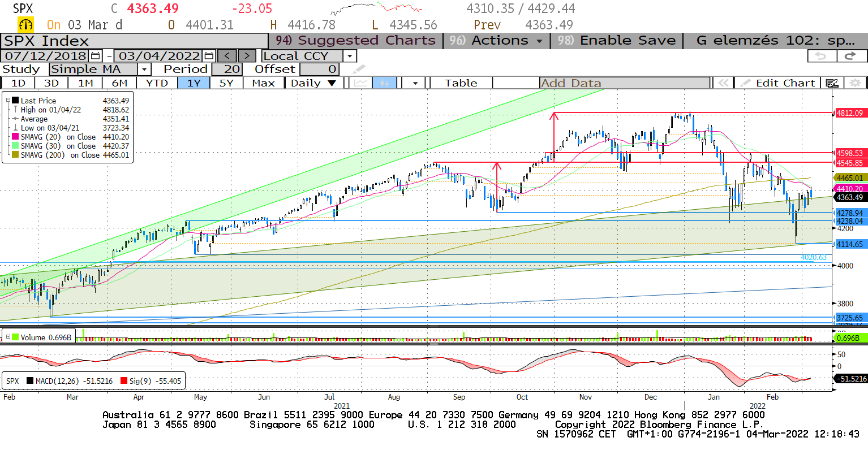Open the start date calendar picker
The image size is (868, 459).
pos(96,56)
